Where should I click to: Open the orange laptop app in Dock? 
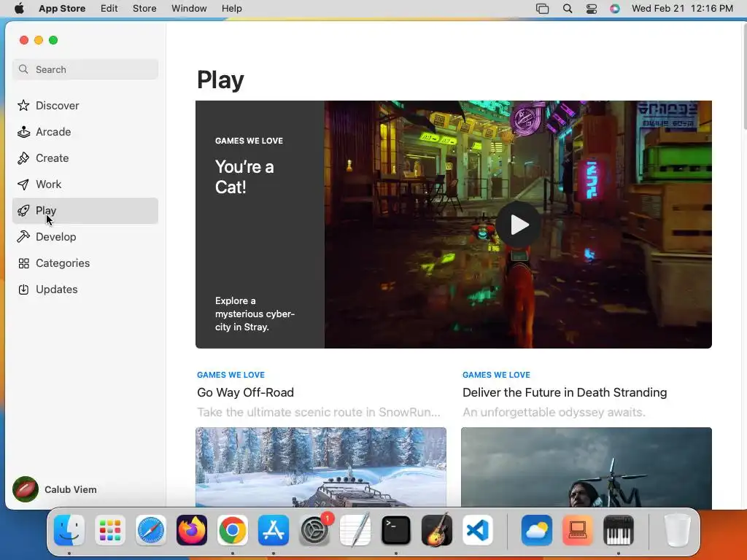(x=578, y=530)
